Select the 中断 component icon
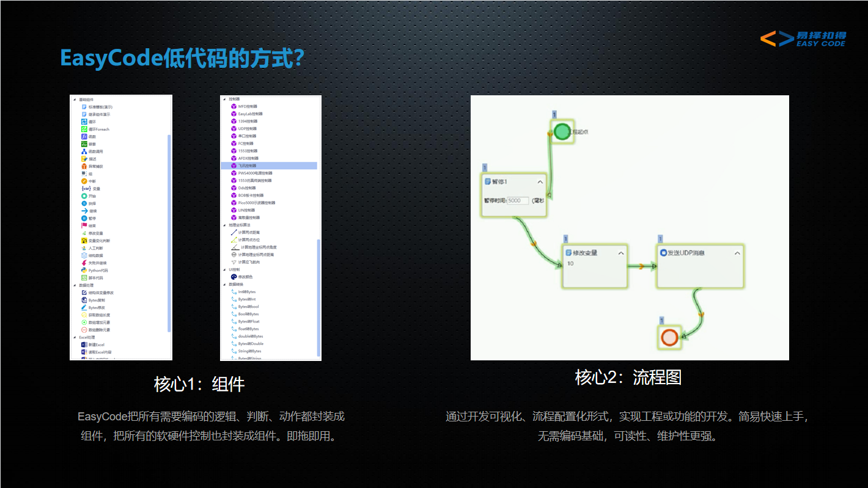 84,181
